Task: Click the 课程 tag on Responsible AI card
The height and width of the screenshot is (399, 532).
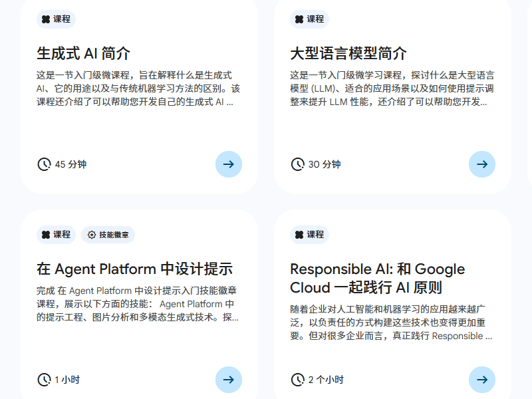Action: tap(309, 235)
